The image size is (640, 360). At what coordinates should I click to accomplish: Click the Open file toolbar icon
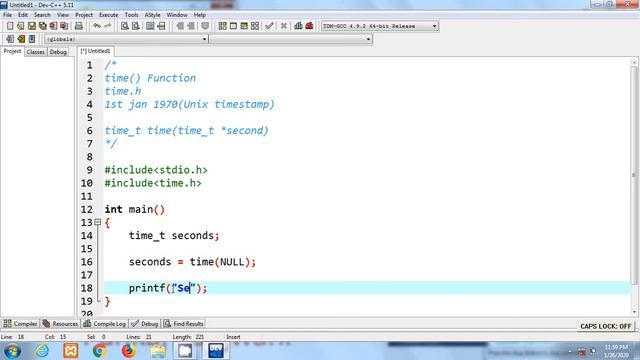click(20, 26)
